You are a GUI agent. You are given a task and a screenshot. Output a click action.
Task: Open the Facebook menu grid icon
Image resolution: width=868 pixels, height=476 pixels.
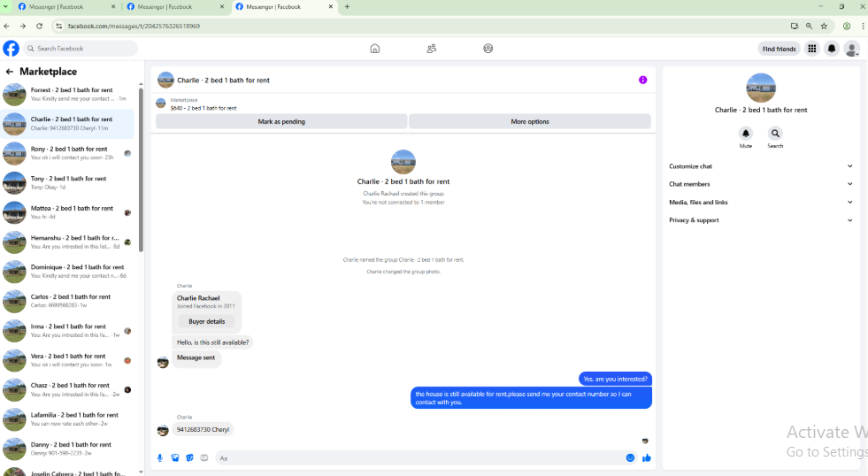coord(811,49)
